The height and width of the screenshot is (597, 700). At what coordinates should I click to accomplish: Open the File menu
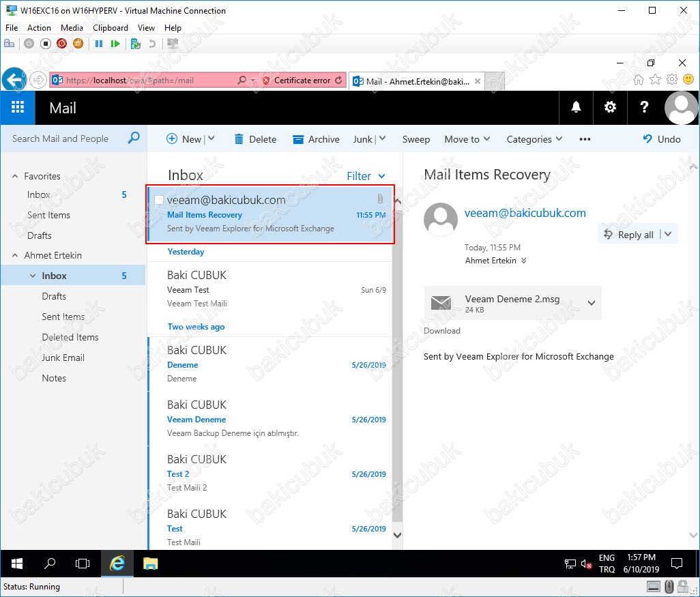(12, 28)
